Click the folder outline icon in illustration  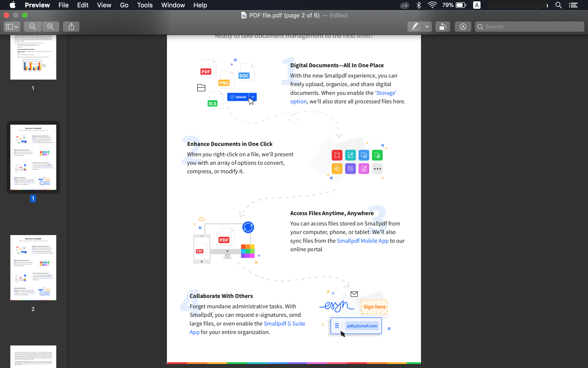(201, 88)
